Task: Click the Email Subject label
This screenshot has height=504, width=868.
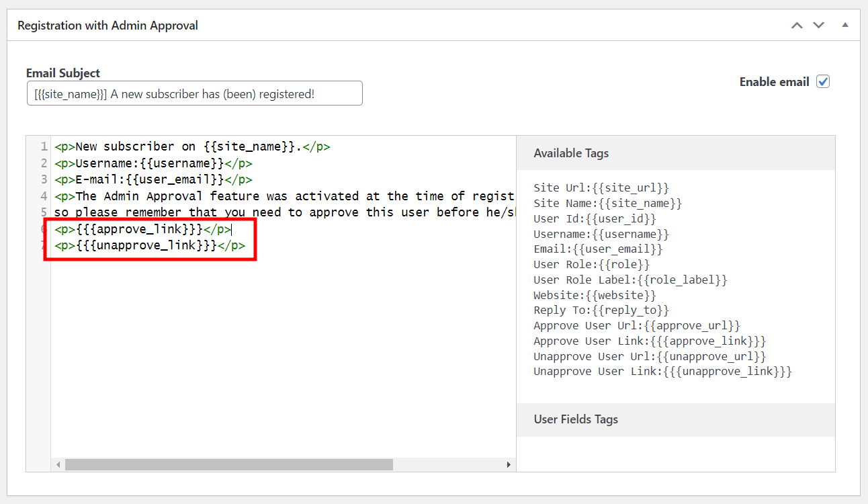Action: [x=63, y=73]
